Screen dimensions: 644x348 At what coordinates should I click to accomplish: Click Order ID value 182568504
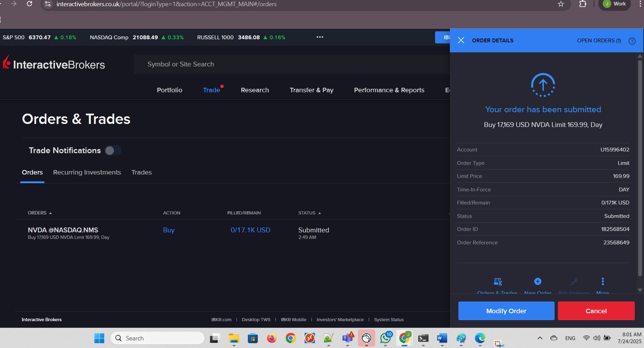click(615, 229)
